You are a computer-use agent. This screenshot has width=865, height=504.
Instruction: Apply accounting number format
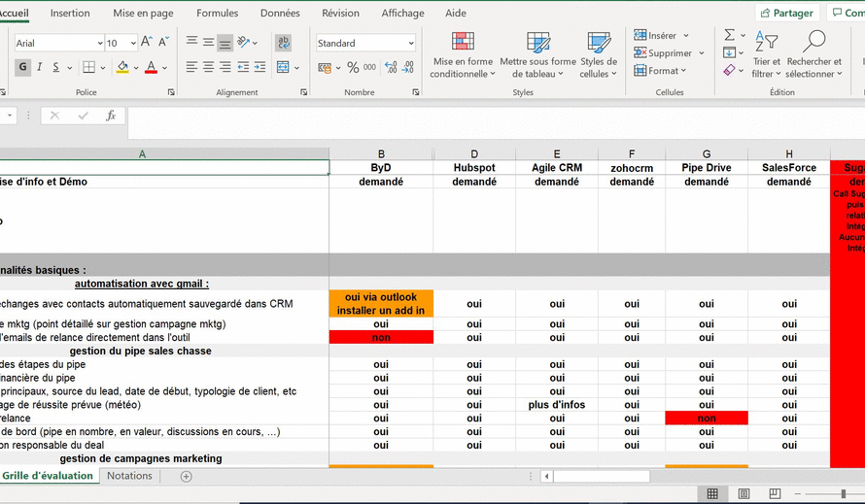[x=325, y=67]
